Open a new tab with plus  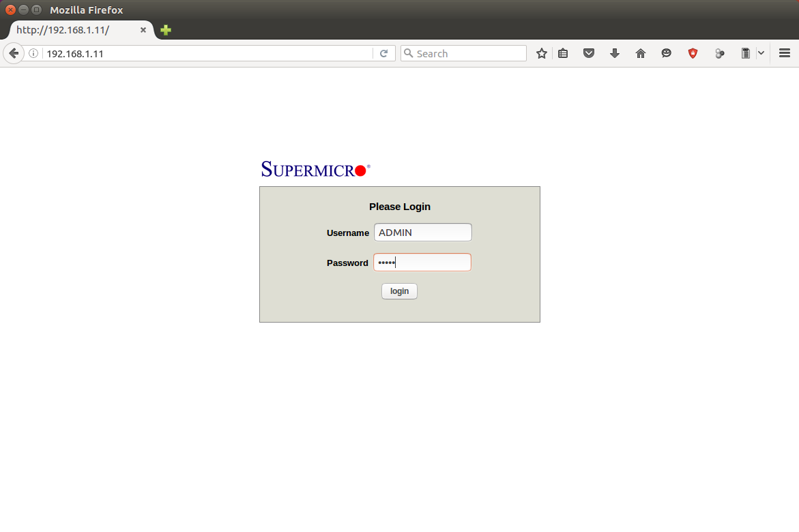click(166, 30)
